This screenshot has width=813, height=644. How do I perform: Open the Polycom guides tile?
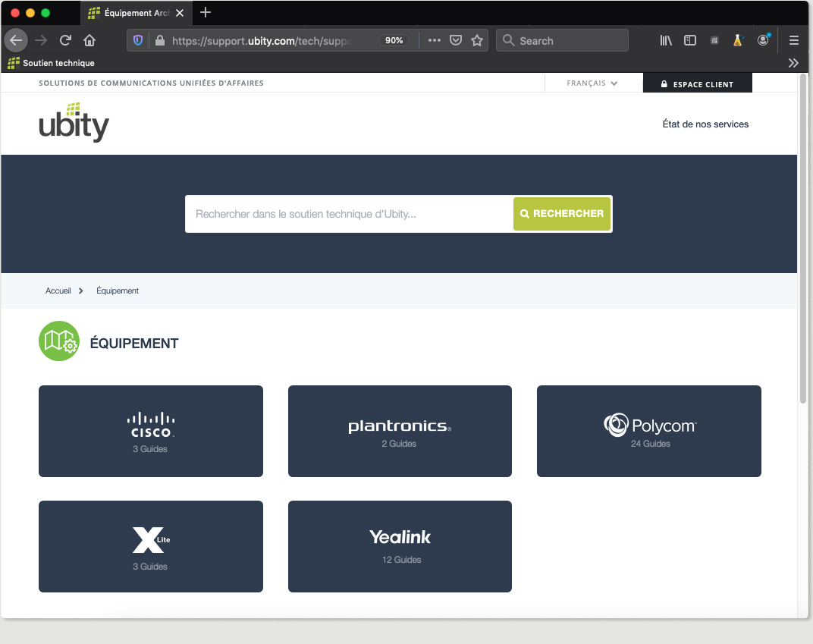tap(648, 431)
